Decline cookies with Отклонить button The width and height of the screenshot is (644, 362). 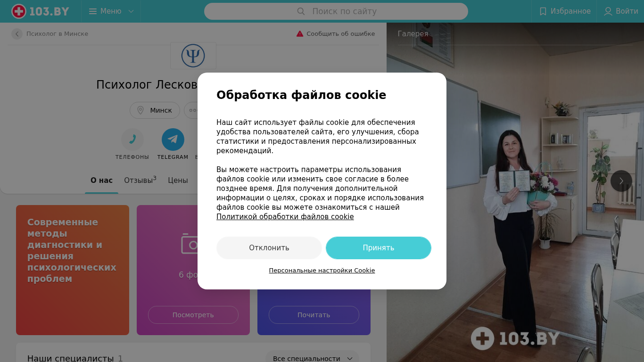point(269,248)
